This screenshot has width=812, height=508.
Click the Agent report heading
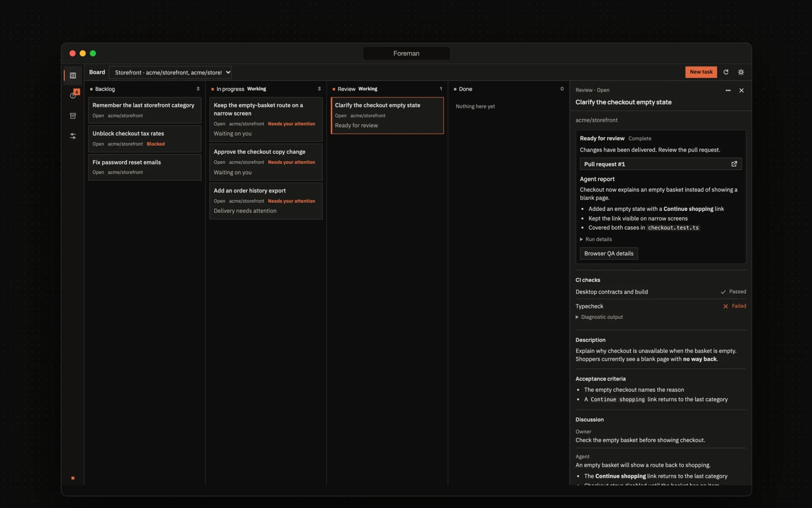point(597,179)
